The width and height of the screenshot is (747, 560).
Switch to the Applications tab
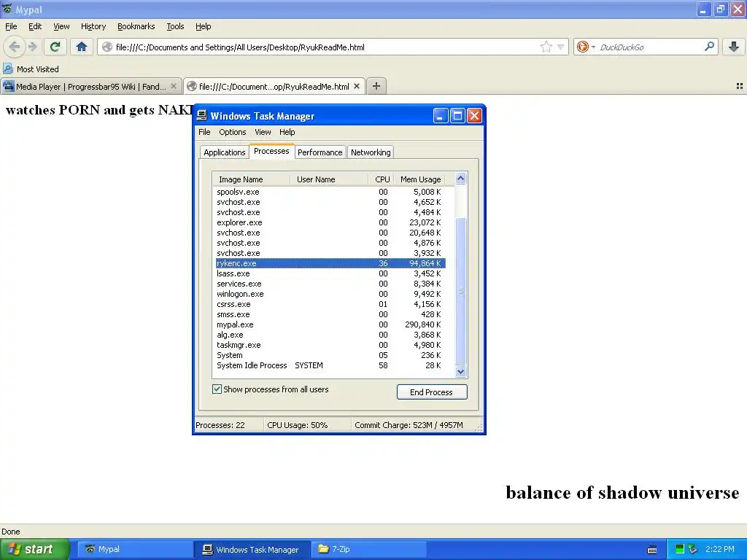(x=225, y=152)
